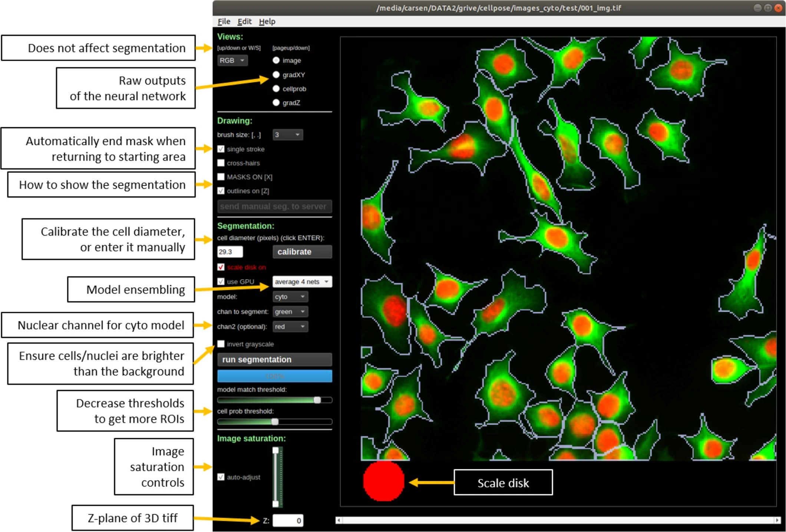This screenshot has height=532, width=786.
Task: Turn on MASKS ON [X] checkbox
Action: coord(221,177)
